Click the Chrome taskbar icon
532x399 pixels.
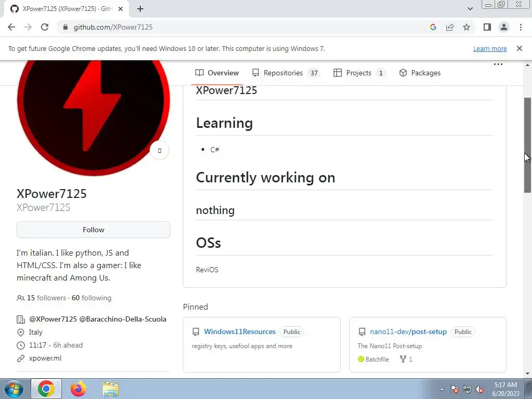tap(46, 389)
